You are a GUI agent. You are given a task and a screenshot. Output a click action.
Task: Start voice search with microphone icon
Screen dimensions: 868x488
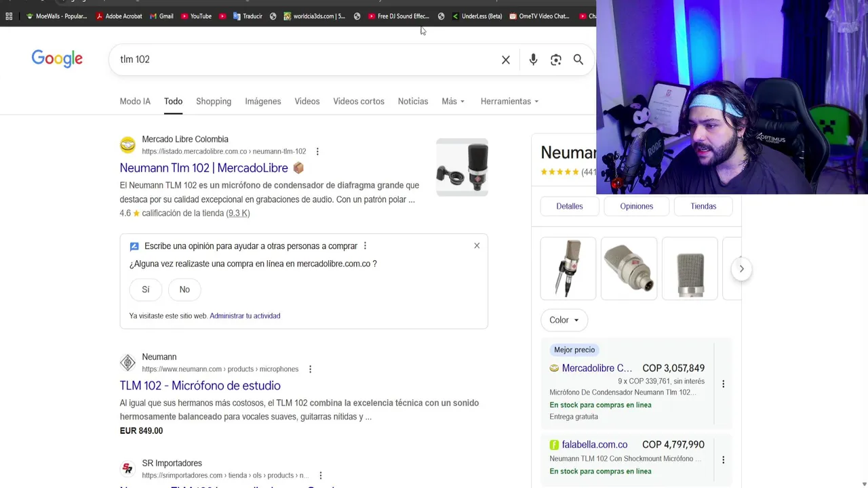tap(533, 60)
